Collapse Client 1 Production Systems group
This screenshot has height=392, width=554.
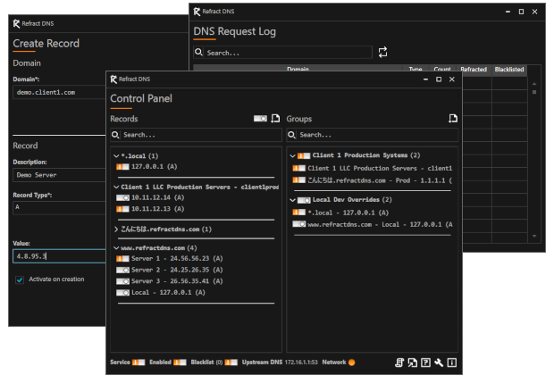pyautogui.click(x=292, y=155)
